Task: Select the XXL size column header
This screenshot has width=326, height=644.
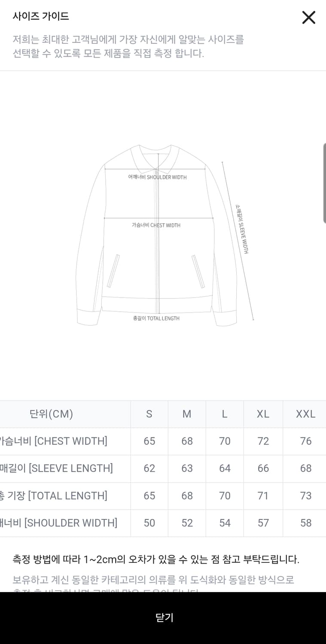Action: click(x=305, y=414)
